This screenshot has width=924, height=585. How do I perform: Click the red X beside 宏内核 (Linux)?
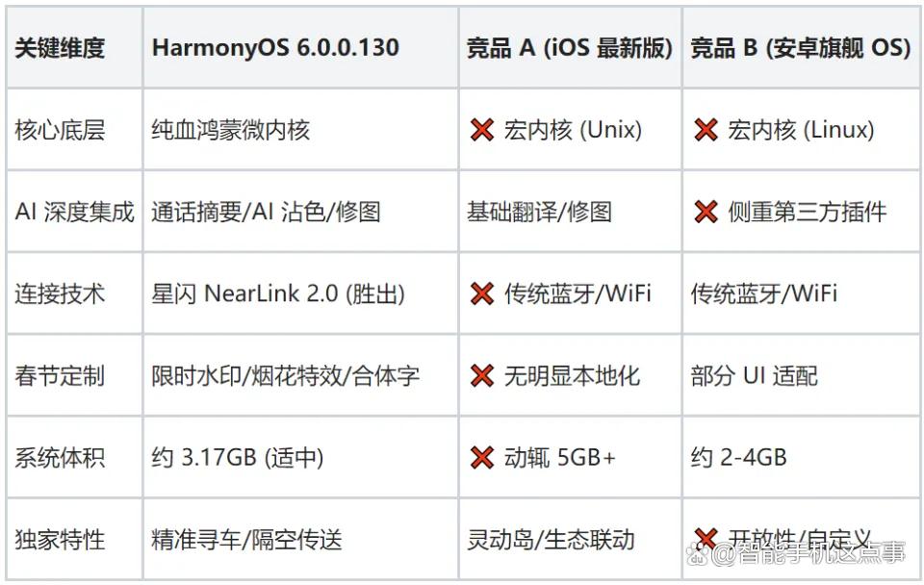pos(706,130)
